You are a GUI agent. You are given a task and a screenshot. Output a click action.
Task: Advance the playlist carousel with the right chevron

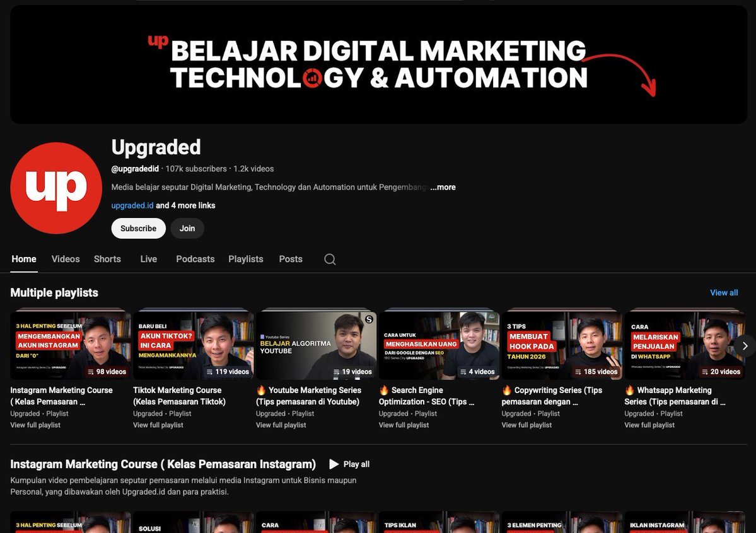coord(745,345)
